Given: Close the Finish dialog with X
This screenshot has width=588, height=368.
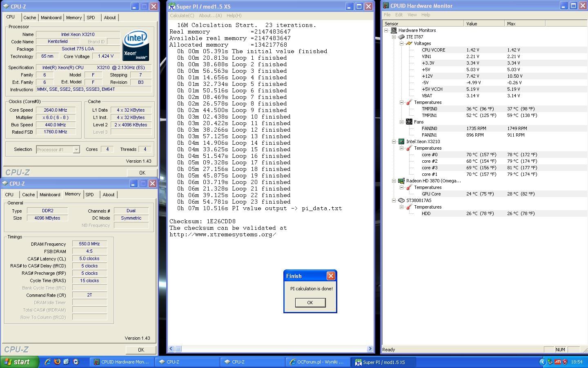Looking at the screenshot, I should click(331, 276).
